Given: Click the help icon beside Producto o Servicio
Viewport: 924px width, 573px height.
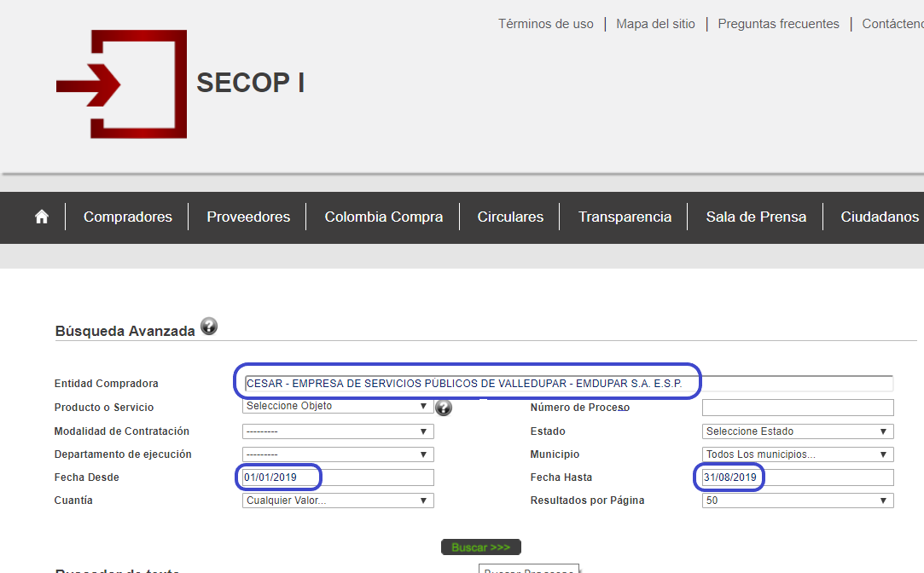Looking at the screenshot, I should click(x=444, y=408).
